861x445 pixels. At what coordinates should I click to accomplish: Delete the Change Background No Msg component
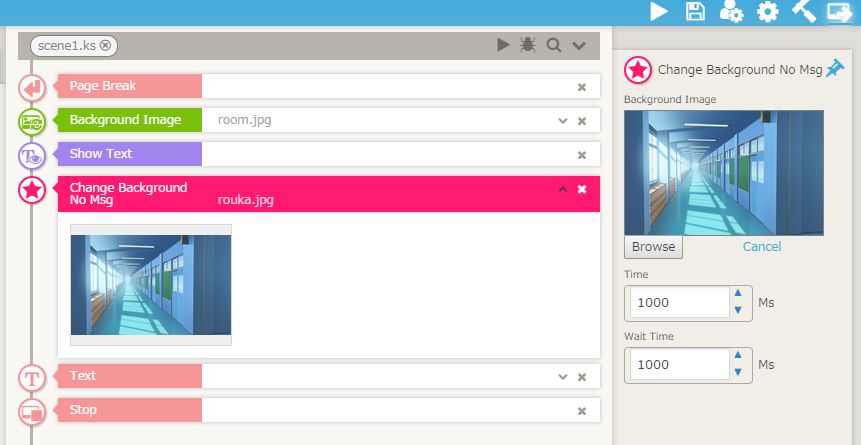point(582,189)
